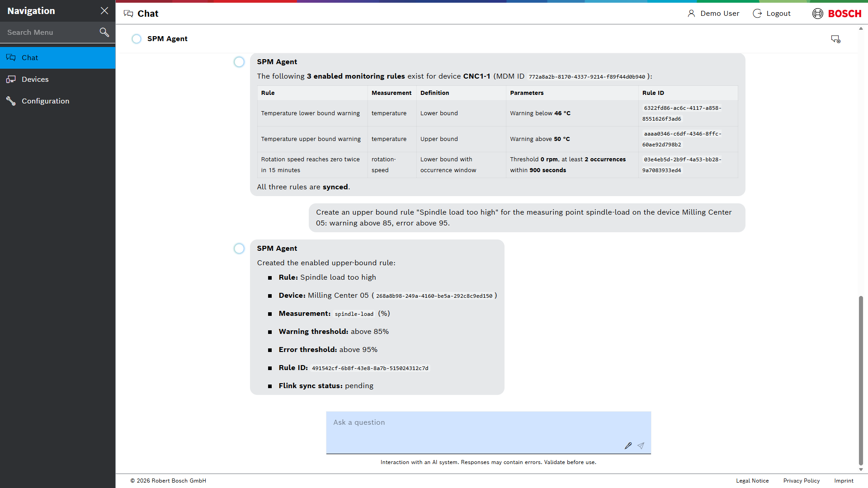Select the Chat navigation entry
Image resolution: width=868 pixels, height=488 pixels.
click(x=57, y=58)
